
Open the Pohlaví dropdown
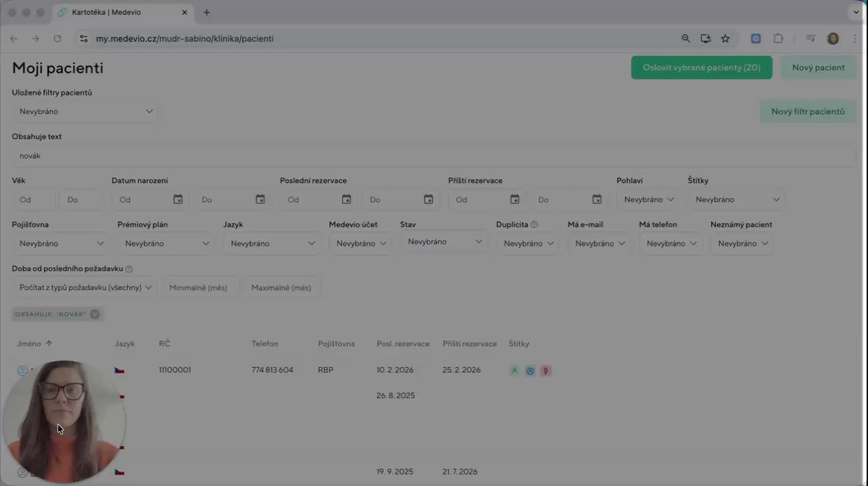point(648,199)
